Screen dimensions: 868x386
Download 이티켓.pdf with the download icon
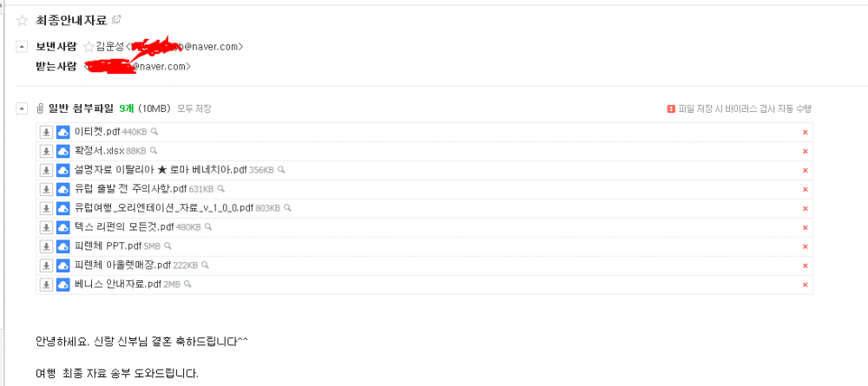pyautogui.click(x=47, y=132)
